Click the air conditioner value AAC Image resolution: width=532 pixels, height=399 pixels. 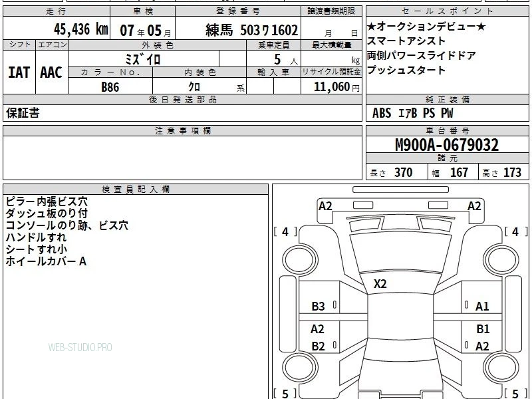[x=51, y=72]
